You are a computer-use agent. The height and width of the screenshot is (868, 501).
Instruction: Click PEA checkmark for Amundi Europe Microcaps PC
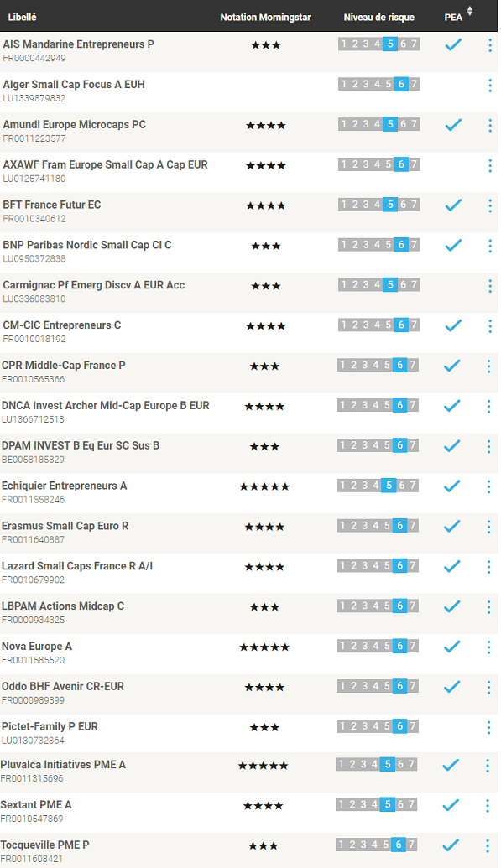point(453,125)
